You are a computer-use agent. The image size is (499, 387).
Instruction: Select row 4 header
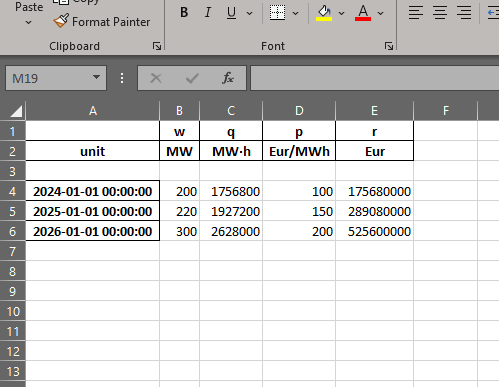(x=13, y=191)
